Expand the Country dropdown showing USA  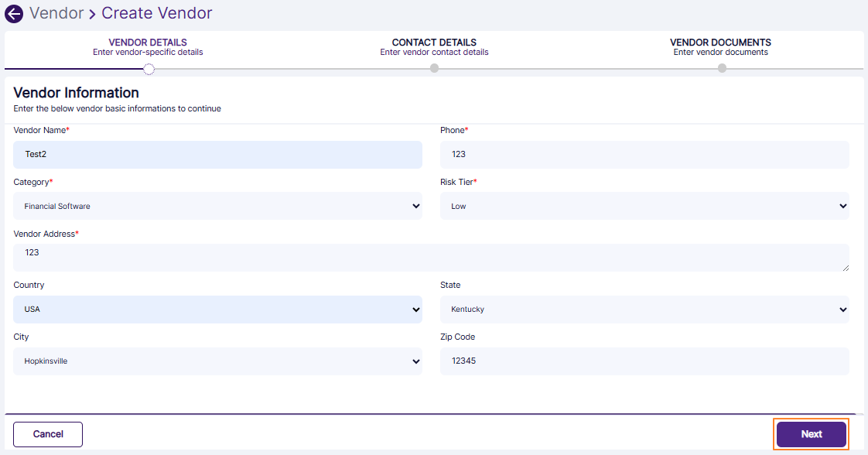pos(217,310)
